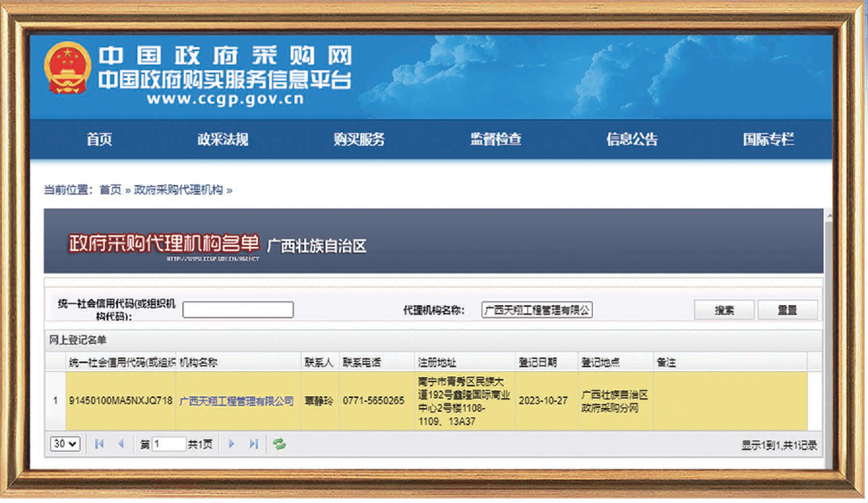Open 购买服务 navigation item
The width and height of the screenshot is (868, 503).
(x=358, y=139)
